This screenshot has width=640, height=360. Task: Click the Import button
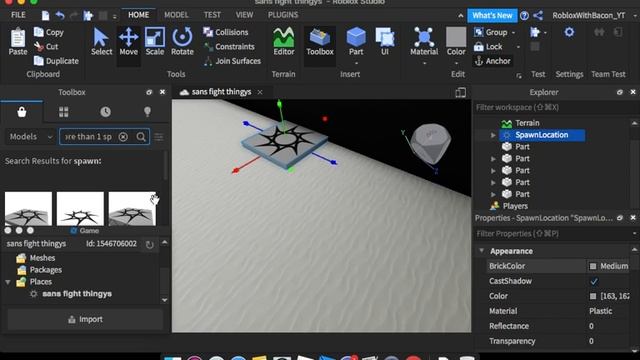pyautogui.click(x=85, y=319)
